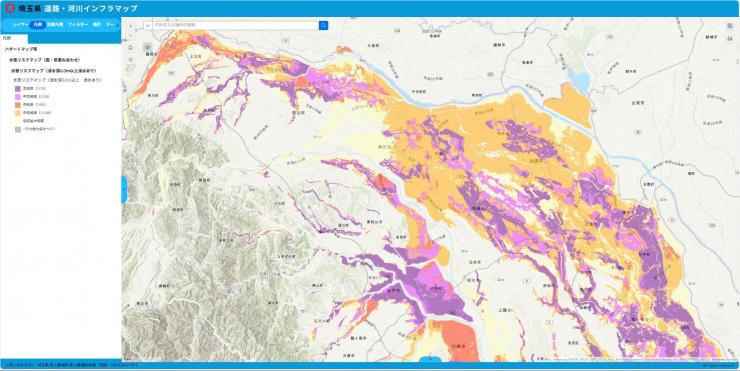Click the home extent icon on map
The width and height of the screenshot is (740, 371).
point(131,47)
